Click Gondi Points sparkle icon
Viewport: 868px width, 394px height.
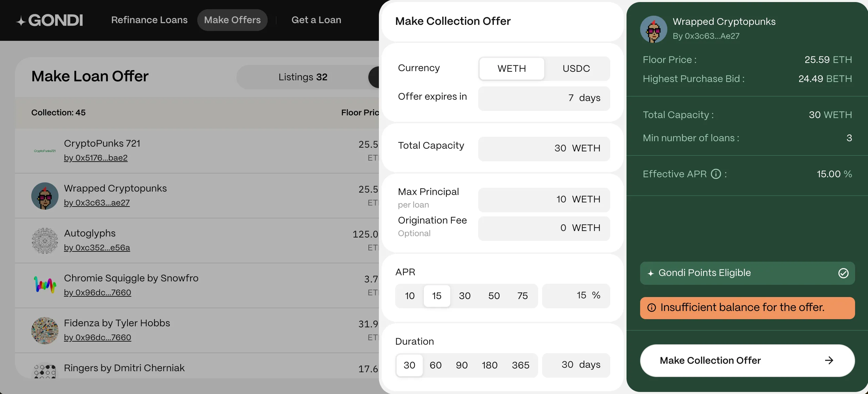pyautogui.click(x=651, y=273)
